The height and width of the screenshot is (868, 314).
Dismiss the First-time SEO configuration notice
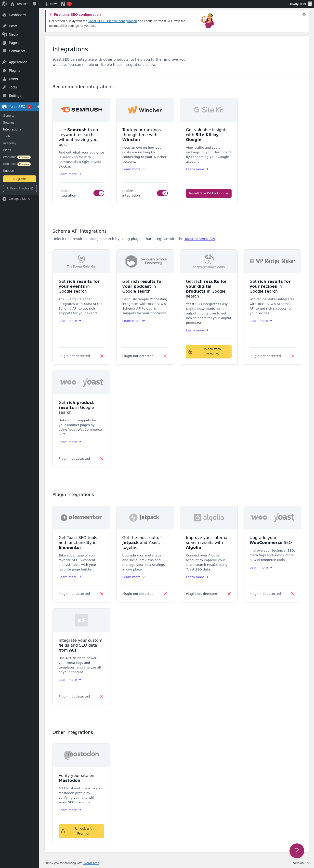[303, 14]
